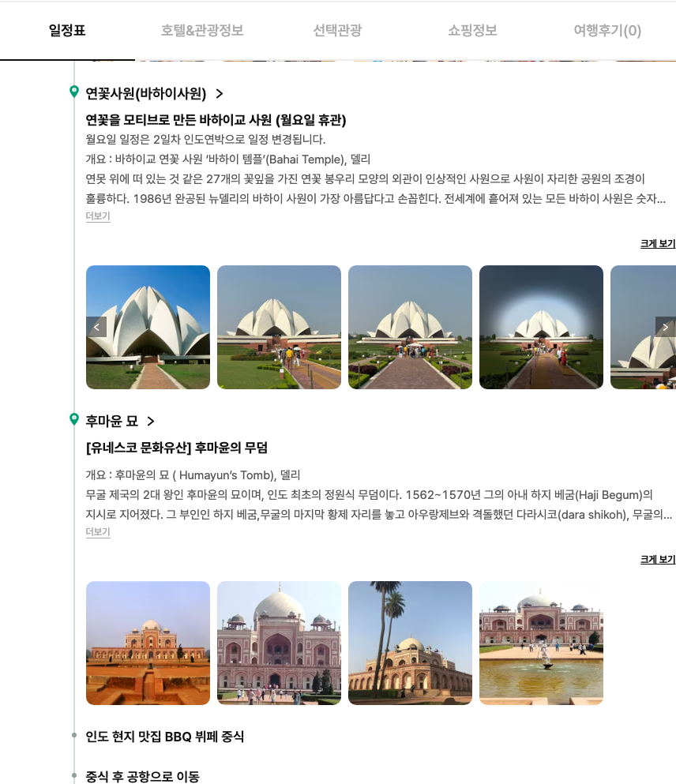Open details via chevron next to 연꽃사원(바하이사원)
Screen dimensions: 676x784
[219, 93]
